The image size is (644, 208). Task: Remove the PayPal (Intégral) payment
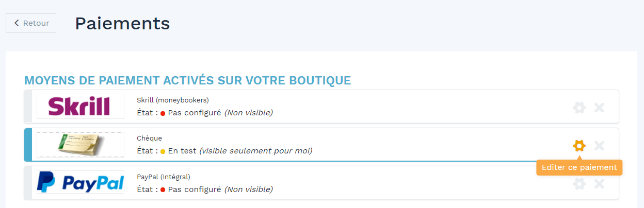point(599,184)
